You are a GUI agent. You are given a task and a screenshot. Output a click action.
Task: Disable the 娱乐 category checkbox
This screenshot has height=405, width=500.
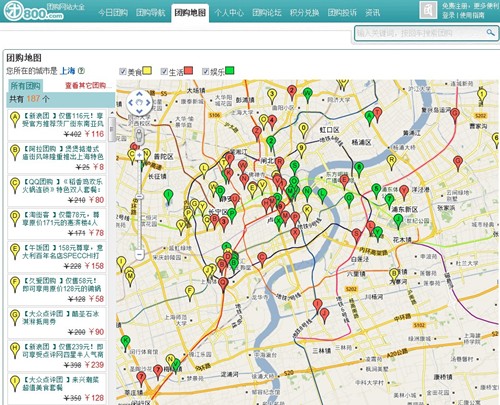(205, 71)
